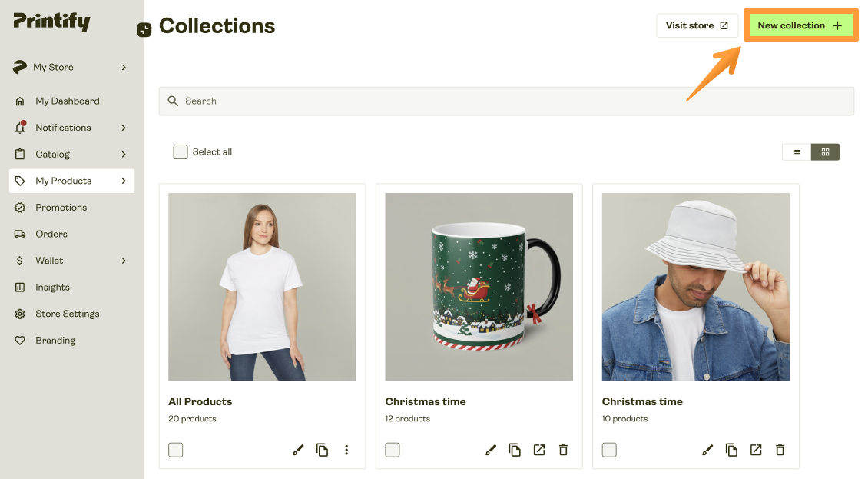Create a new collection
Image resolution: width=868 pixels, height=479 pixels.
click(x=800, y=25)
